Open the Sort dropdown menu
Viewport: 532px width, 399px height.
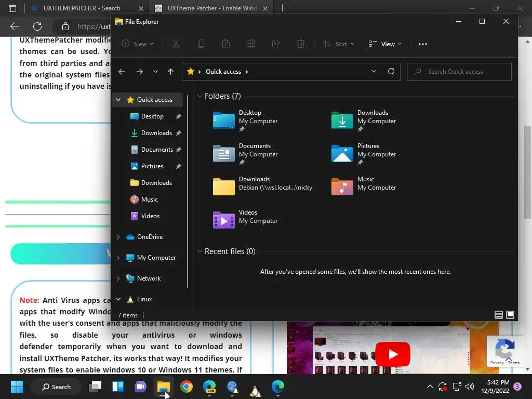[x=339, y=44]
